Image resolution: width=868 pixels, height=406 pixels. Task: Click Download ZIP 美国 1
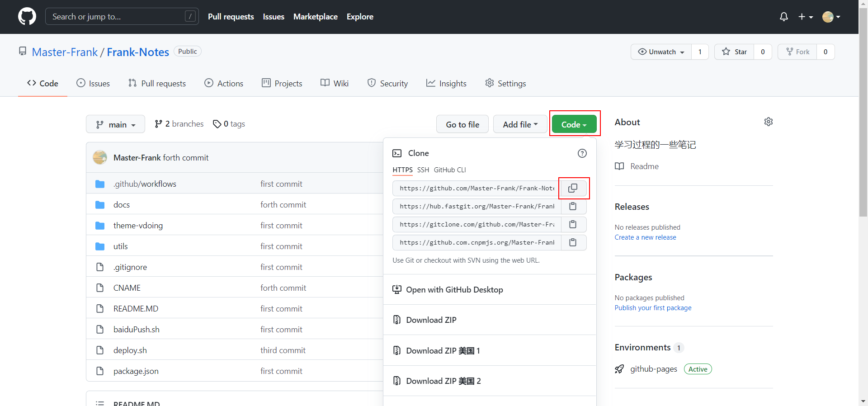point(490,350)
